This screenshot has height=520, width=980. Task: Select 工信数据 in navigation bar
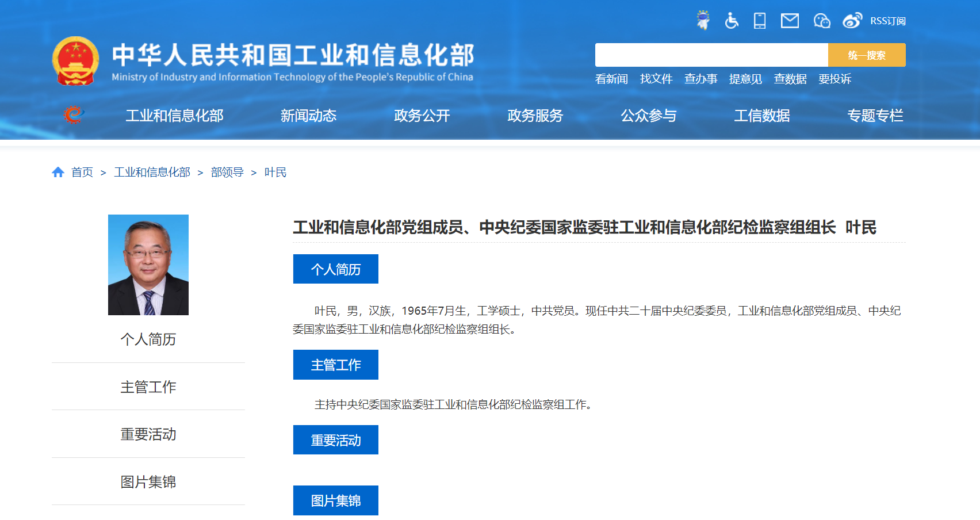[761, 116]
